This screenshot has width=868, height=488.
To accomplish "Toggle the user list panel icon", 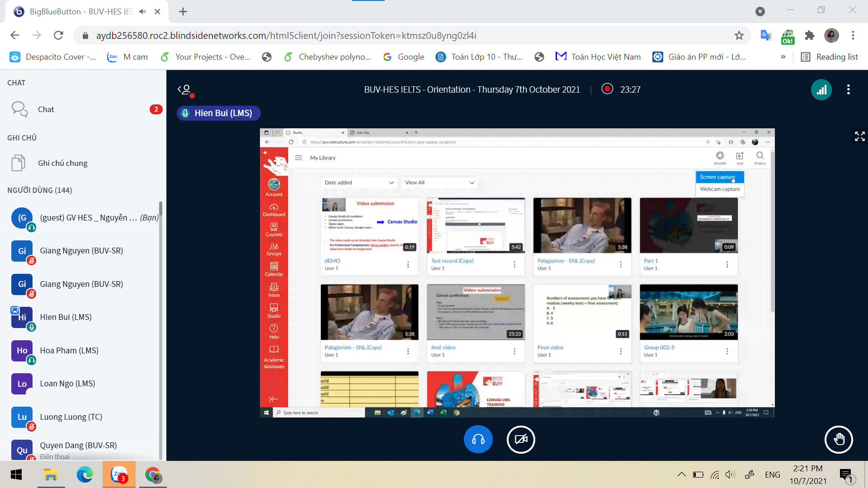I will [185, 90].
